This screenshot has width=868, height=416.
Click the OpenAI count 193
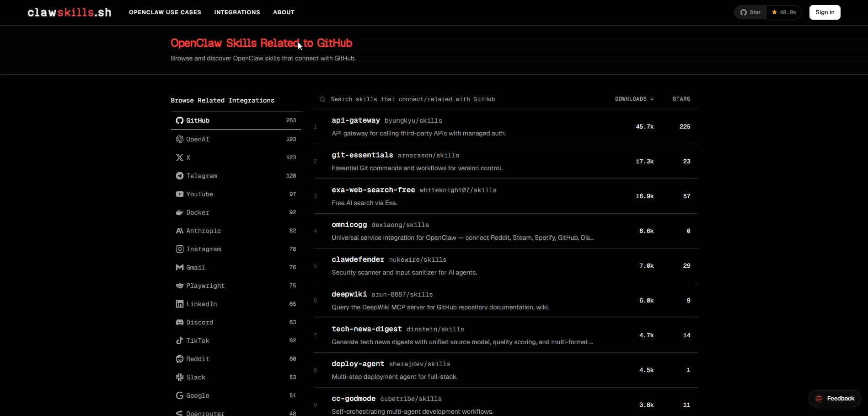291,139
